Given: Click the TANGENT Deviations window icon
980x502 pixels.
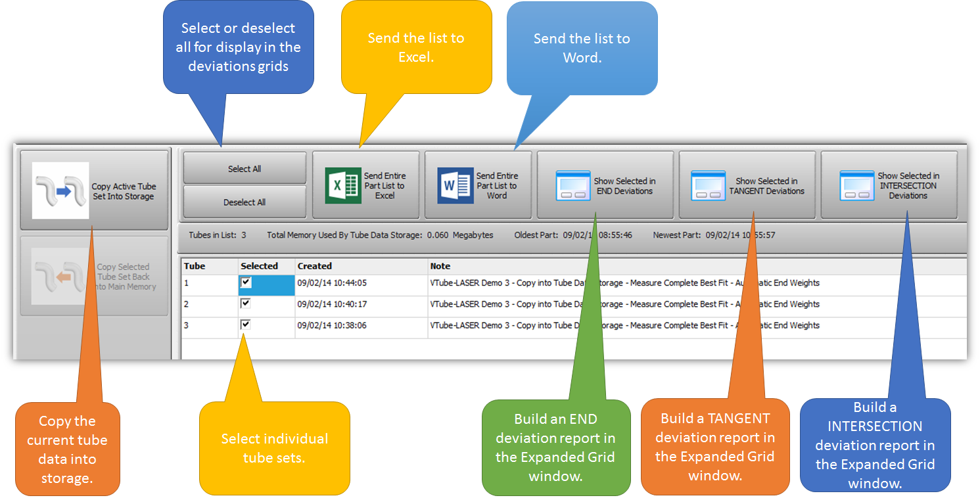Looking at the screenshot, I should point(708,186).
